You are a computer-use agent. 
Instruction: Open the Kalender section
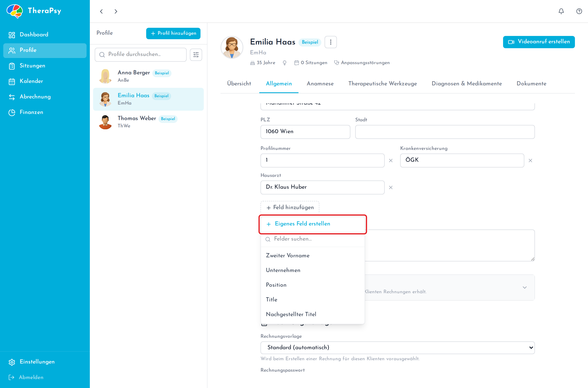45,81
